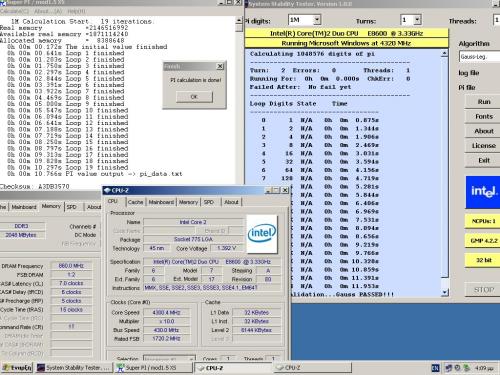Select Memory tab in back CPU-Z window

click(51, 206)
